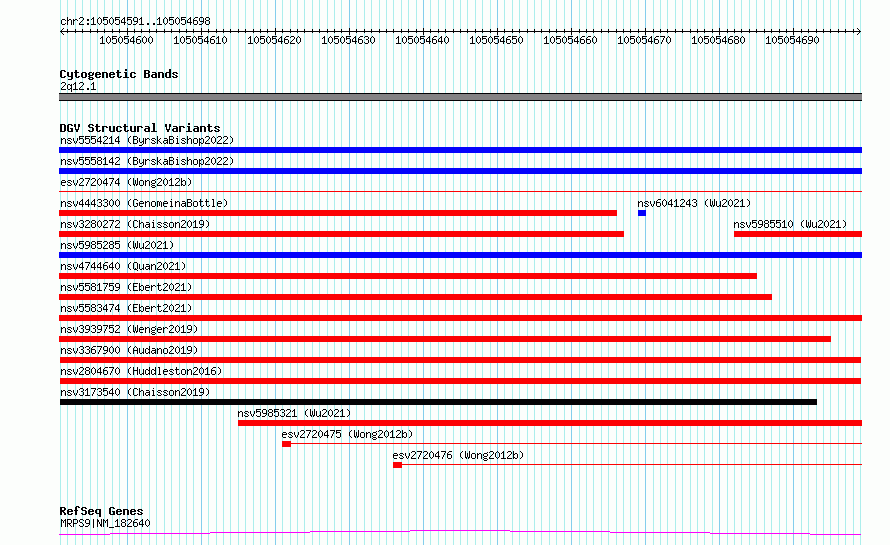
Task: Click the blue bar under nsv5985285
Action: 460,255
